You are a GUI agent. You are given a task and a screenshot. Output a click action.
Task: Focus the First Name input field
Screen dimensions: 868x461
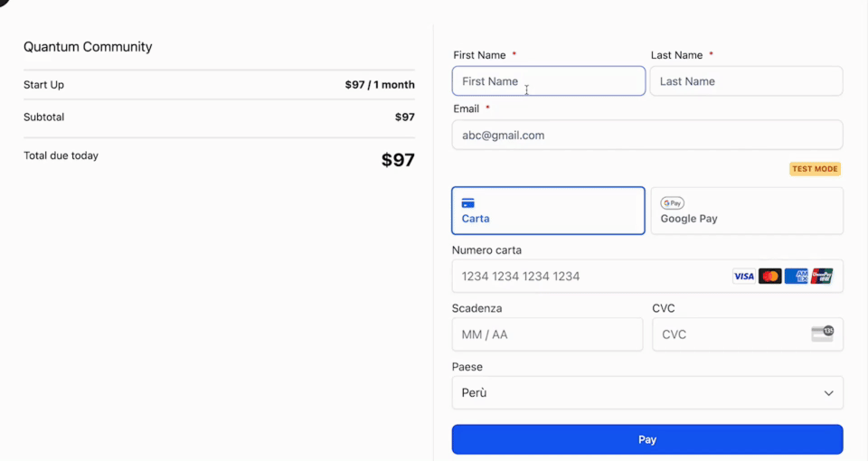[x=548, y=81]
